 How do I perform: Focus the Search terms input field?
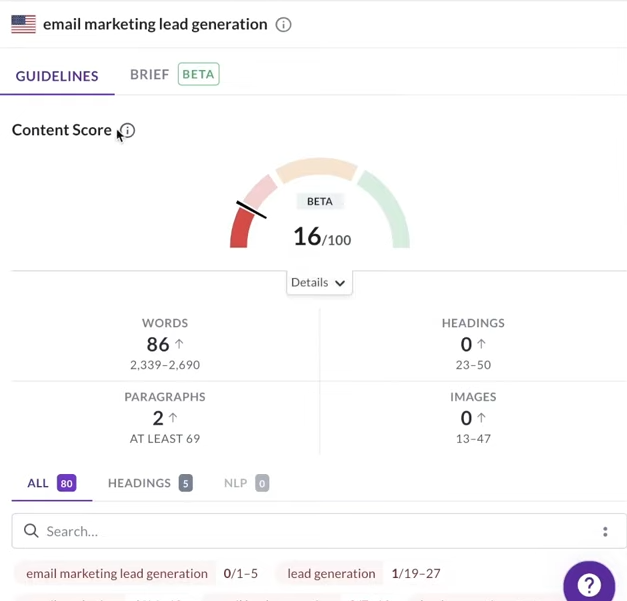click(319, 531)
